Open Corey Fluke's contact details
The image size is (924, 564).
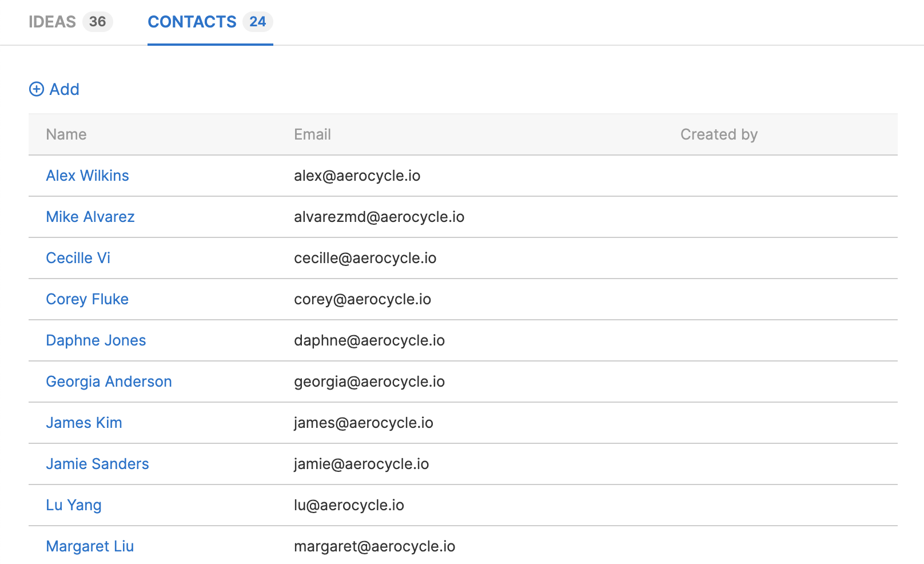(x=87, y=299)
